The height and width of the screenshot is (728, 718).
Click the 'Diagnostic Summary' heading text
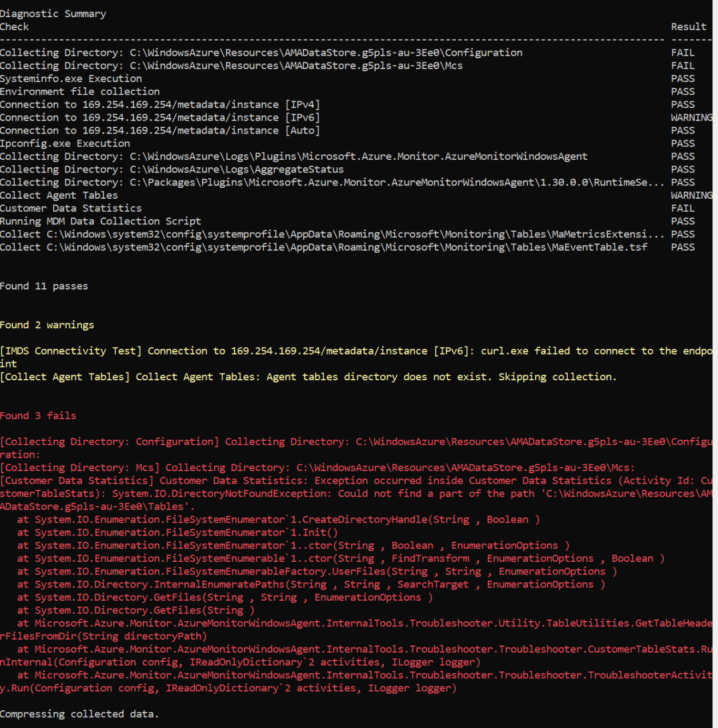(x=53, y=14)
